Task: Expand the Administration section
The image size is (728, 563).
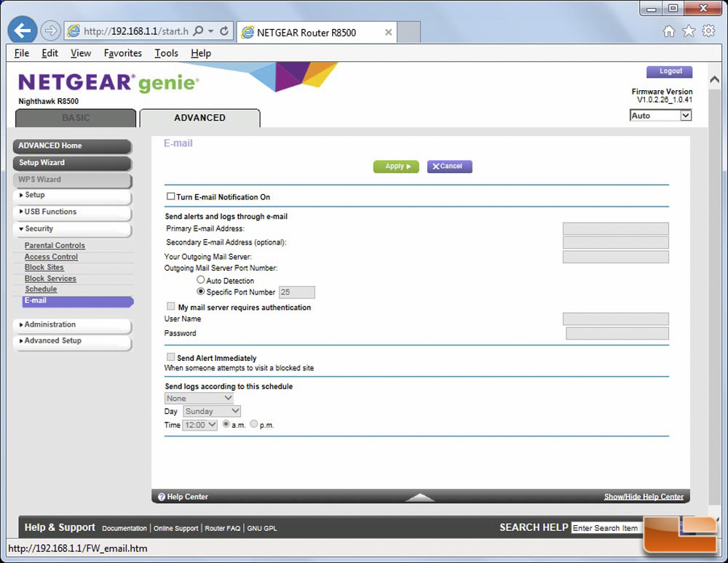Action: 72,324
